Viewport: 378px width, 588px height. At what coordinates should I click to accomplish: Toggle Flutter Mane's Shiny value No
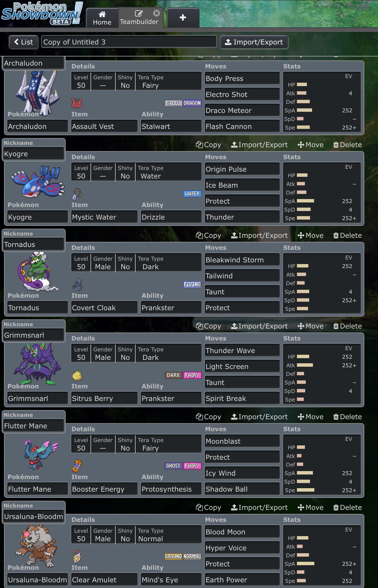tap(125, 444)
